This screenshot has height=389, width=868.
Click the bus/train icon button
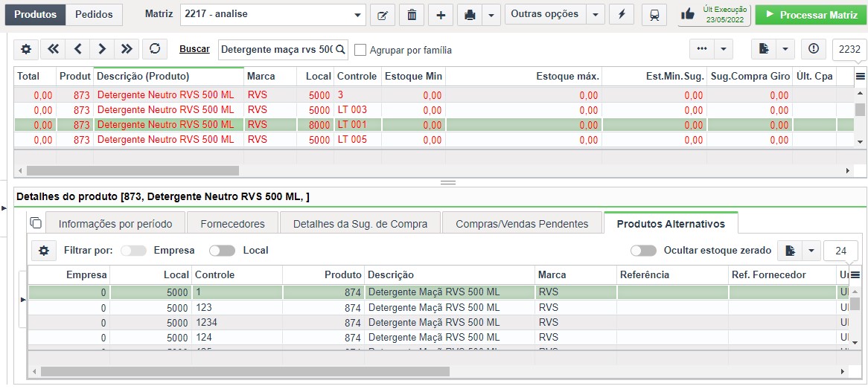point(654,15)
